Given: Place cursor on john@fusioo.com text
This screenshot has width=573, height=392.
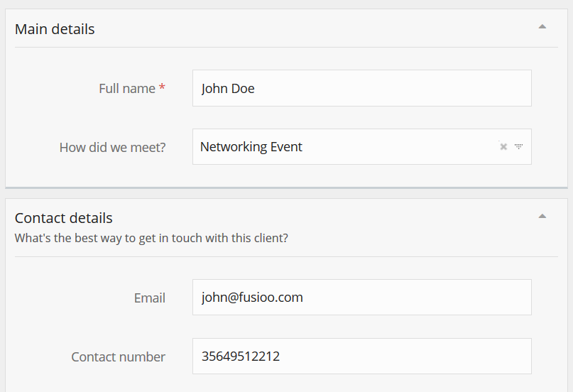Looking at the screenshot, I should point(252,298).
